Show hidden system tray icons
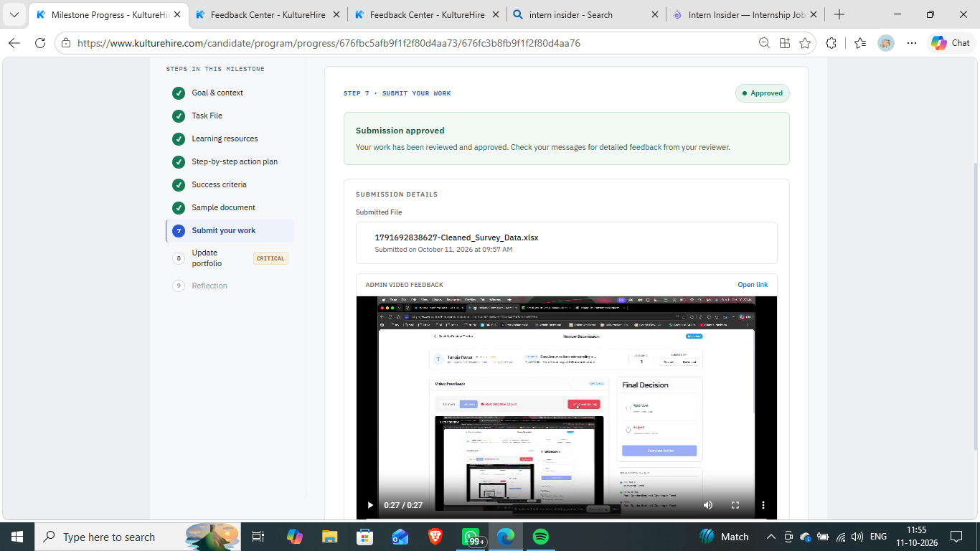Image resolution: width=980 pixels, height=551 pixels. tap(771, 537)
